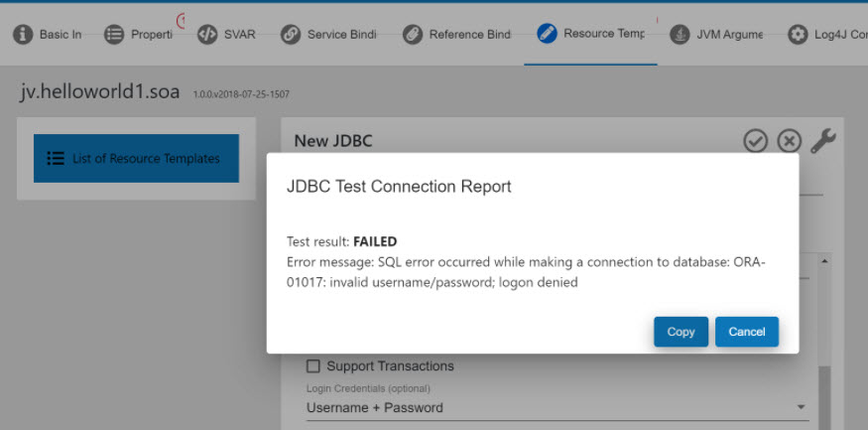Click the Reference Bindings icon
Viewport: 868px width, 430px height.
413,34
